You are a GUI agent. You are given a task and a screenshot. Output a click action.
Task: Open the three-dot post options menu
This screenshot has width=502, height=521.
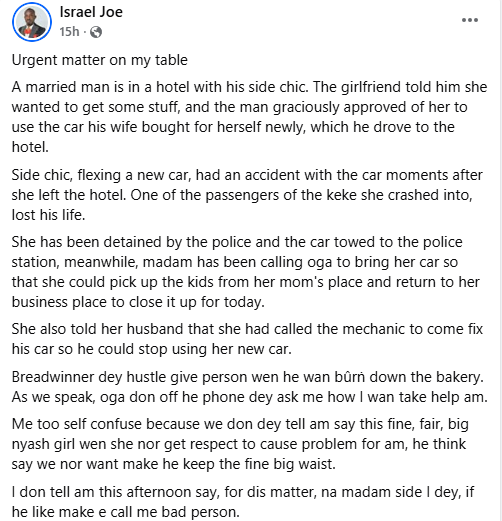[470, 20]
